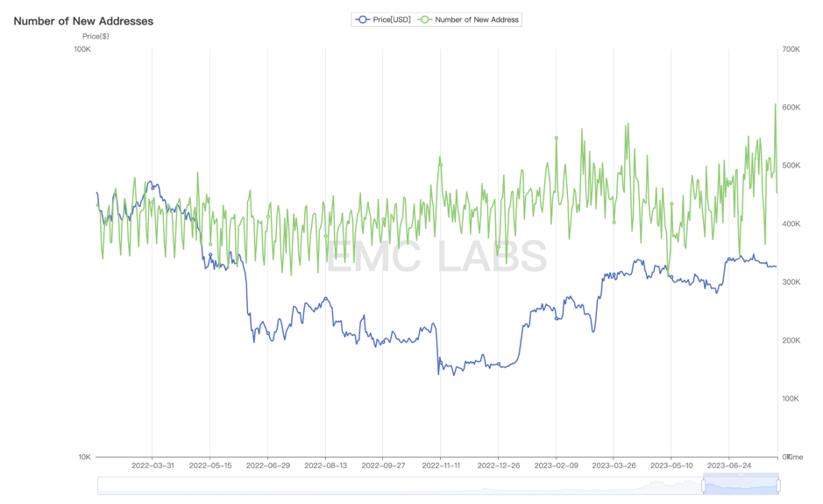Viewport: 823px width, 504px height.
Task: Click the blue Price[USD] legend marker icon
Action: (x=362, y=19)
